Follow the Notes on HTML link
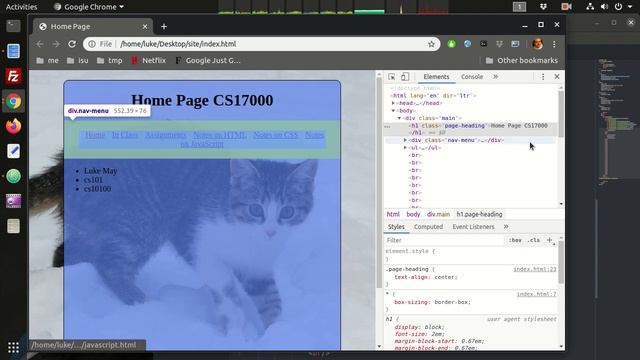Image resolution: width=640 pixels, height=360 pixels. tap(220, 135)
